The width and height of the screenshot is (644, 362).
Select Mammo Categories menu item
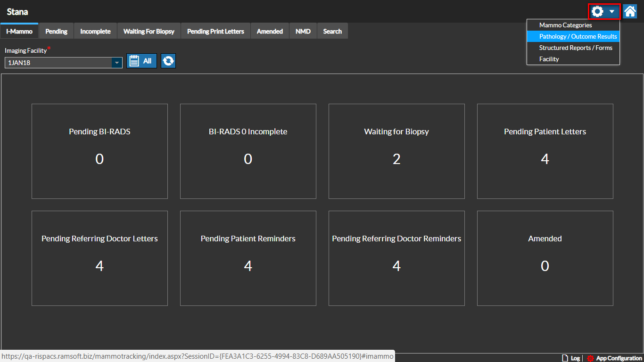(565, 25)
